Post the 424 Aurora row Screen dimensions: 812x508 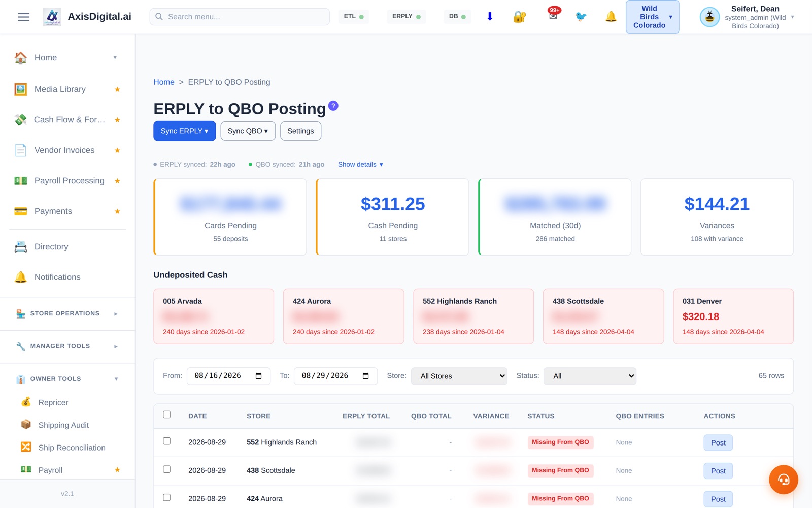tap(718, 499)
